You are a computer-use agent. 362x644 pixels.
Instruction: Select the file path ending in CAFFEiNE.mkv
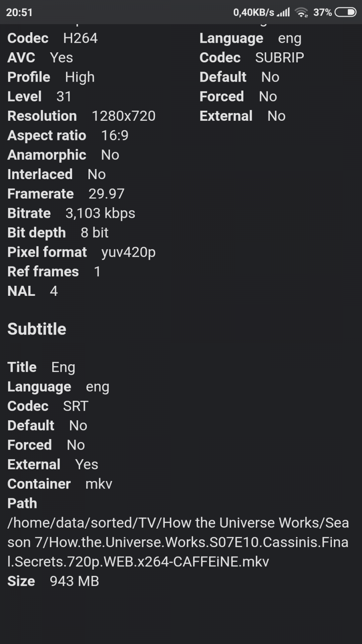tap(178, 542)
